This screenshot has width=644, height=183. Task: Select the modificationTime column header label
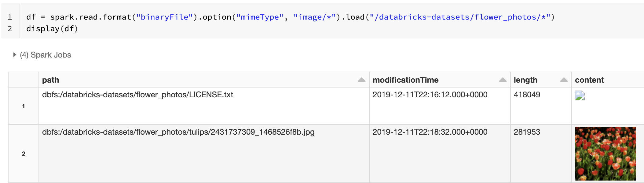pos(405,80)
